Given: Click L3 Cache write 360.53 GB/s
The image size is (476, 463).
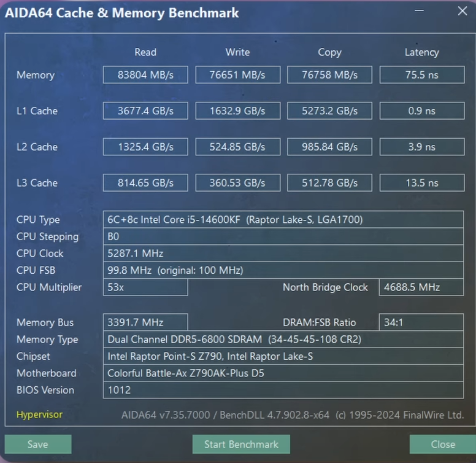Looking at the screenshot, I should click(238, 182).
